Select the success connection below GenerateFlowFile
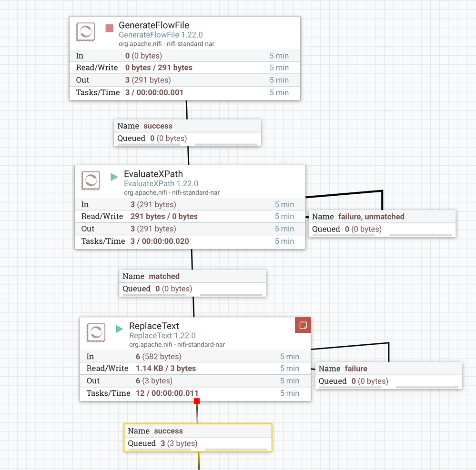Screen dimensions: 476x470 [187, 132]
